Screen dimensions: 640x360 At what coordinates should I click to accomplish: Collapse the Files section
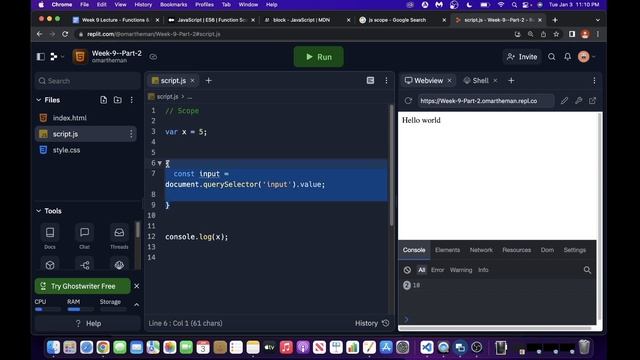pos(39,100)
